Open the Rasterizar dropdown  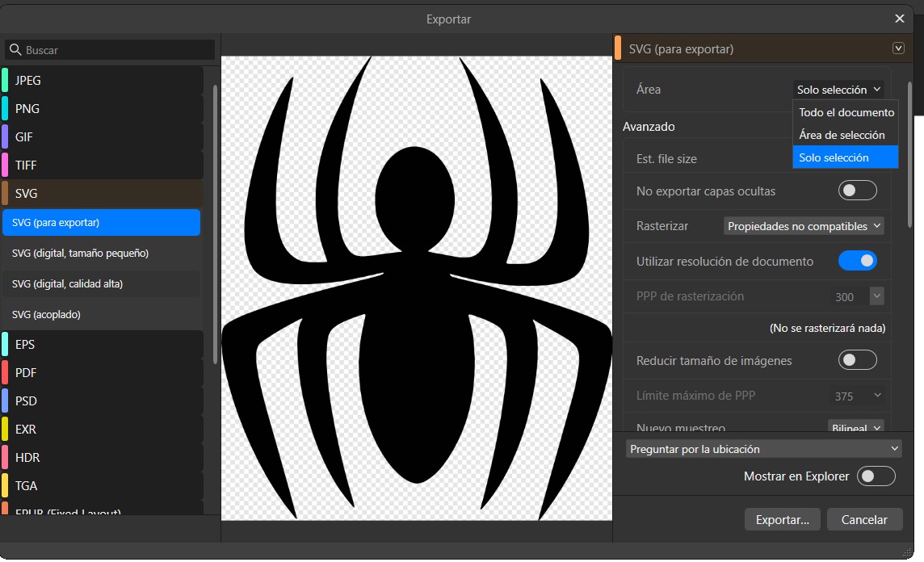pyautogui.click(x=804, y=226)
